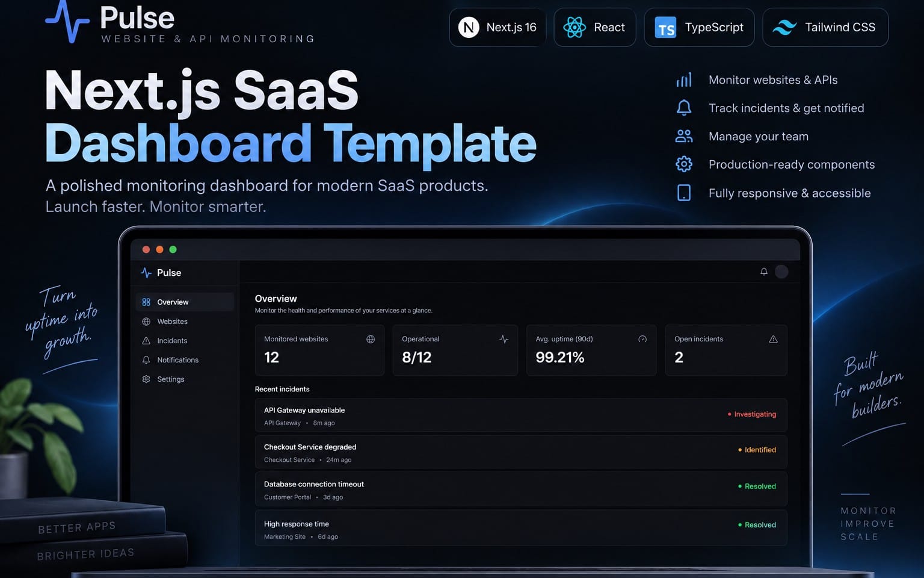Open the API Gateway unavailable incident
924x578 pixels.
521,415
